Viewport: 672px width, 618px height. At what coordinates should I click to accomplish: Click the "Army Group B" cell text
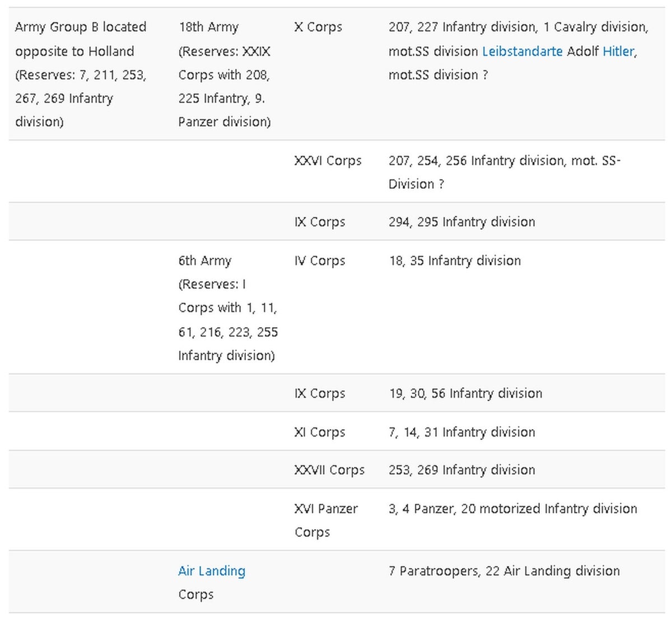point(81,27)
